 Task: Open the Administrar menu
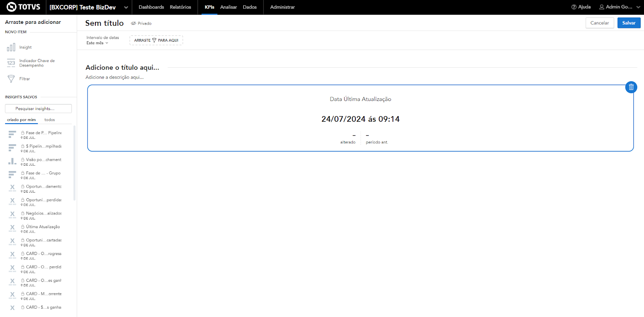click(282, 7)
